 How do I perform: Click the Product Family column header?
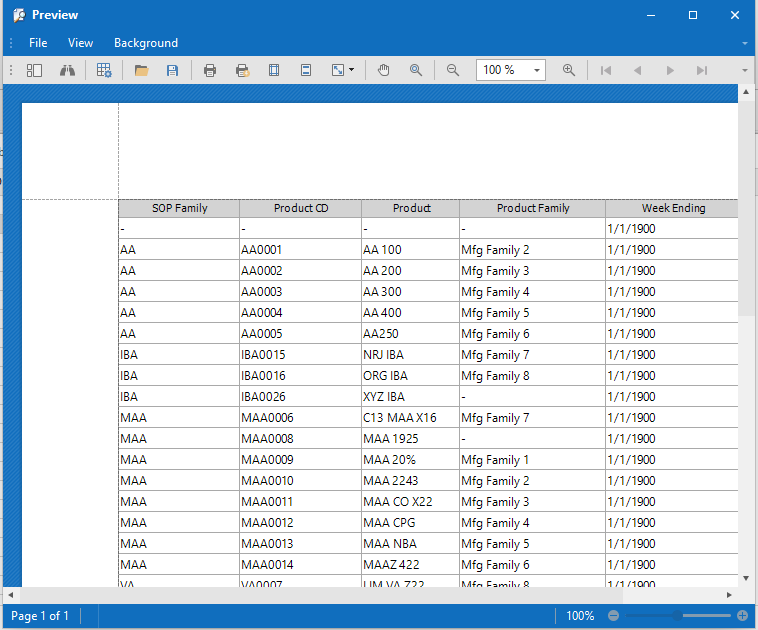533,208
